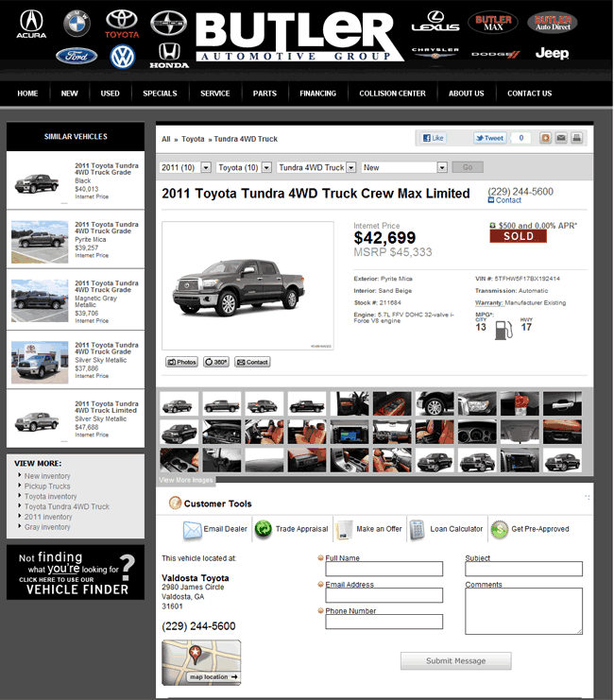The width and height of the screenshot is (614, 700).
Task: Click the Trade Appraisal green arrows icon
Action: coord(263,529)
